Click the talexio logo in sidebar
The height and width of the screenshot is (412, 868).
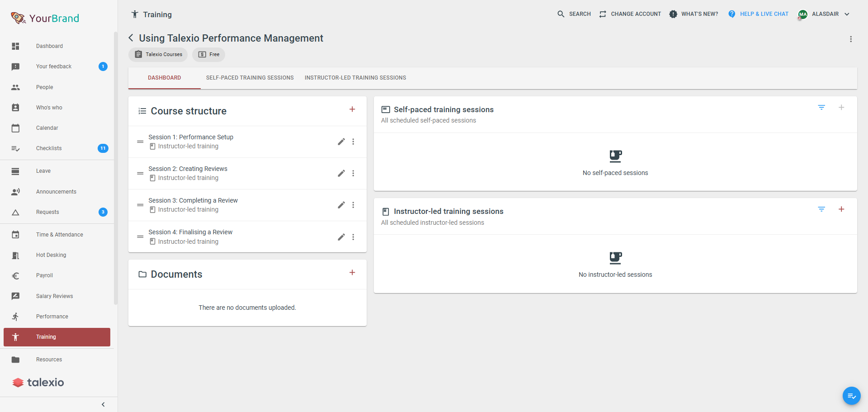[x=38, y=383]
